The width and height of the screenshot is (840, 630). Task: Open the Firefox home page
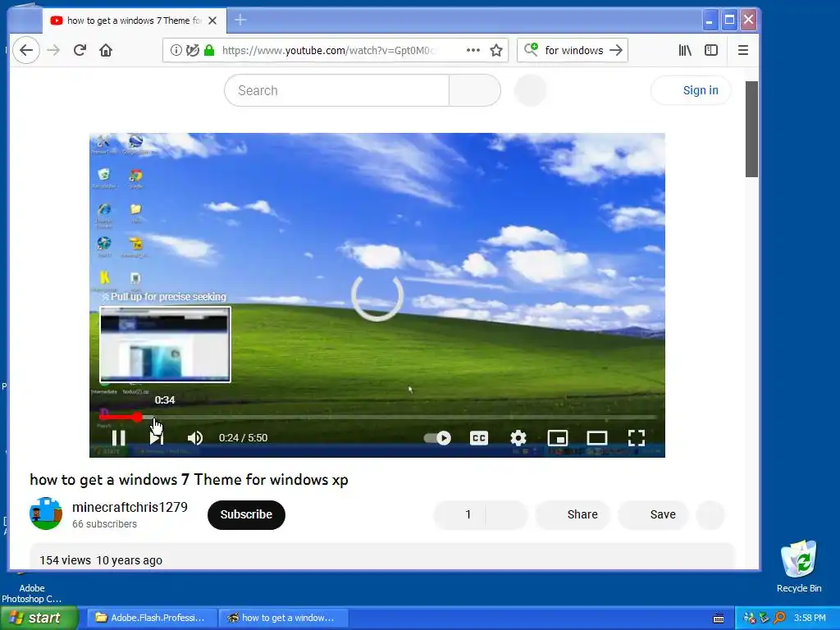click(106, 50)
